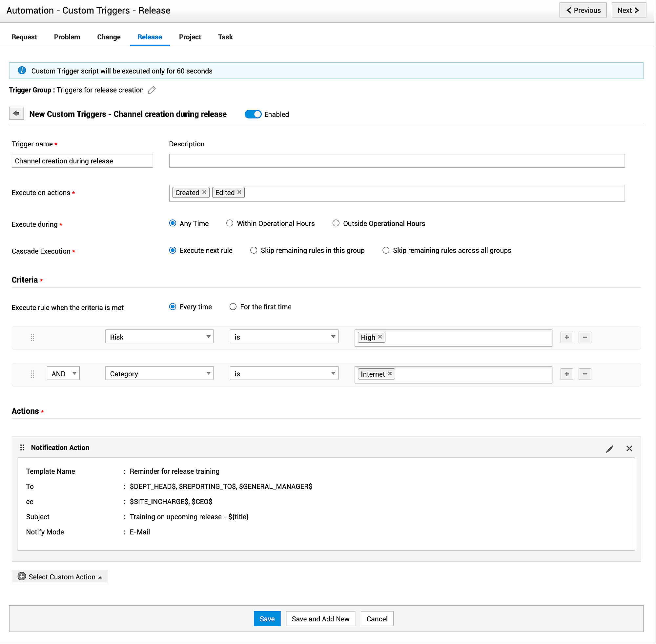
Task: Select Skip remaining rules in this group
Action: pyautogui.click(x=254, y=251)
